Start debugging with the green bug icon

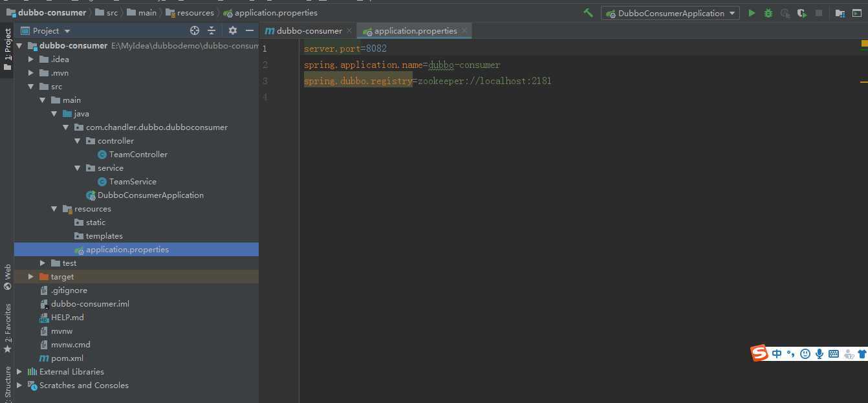coord(768,13)
